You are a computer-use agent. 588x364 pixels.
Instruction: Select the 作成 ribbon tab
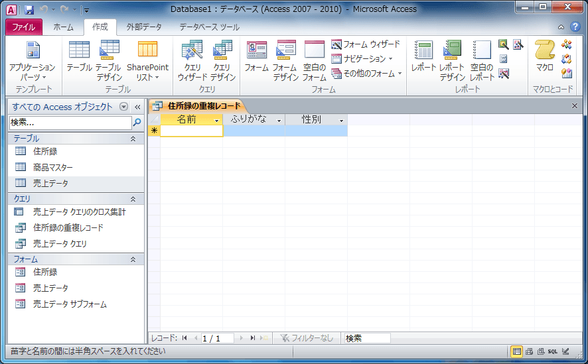pos(100,27)
